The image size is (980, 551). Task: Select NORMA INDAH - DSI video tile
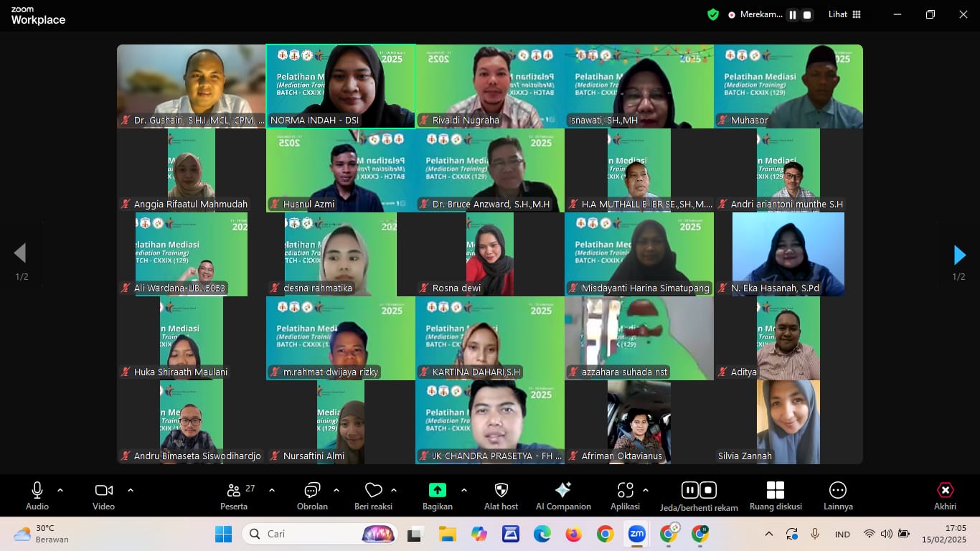[341, 86]
